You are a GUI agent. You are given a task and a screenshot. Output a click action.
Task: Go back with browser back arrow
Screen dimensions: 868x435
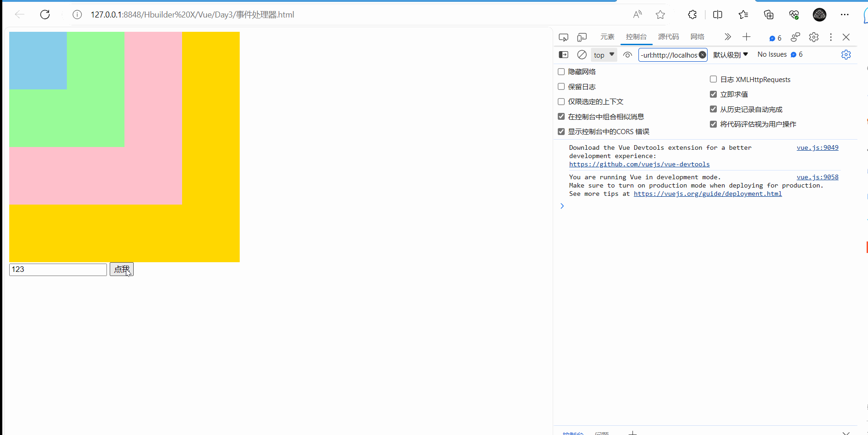click(x=19, y=15)
